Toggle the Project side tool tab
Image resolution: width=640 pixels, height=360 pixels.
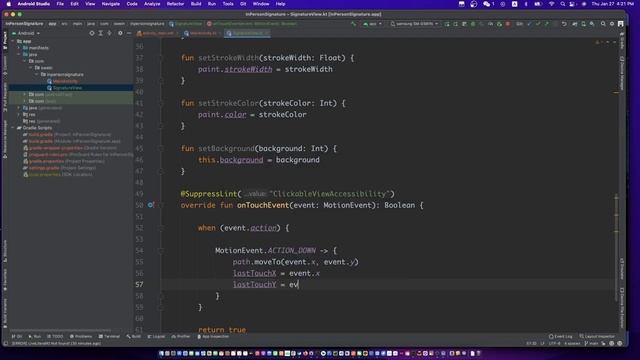click(5, 40)
